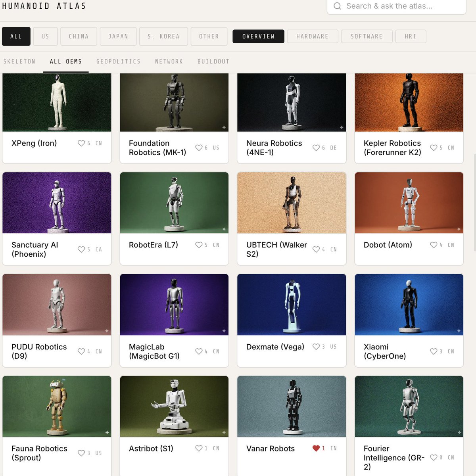Like Fauna Robotics (Sprout) heart icon
This screenshot has height=476, width=476.
[x=81, y=453]
